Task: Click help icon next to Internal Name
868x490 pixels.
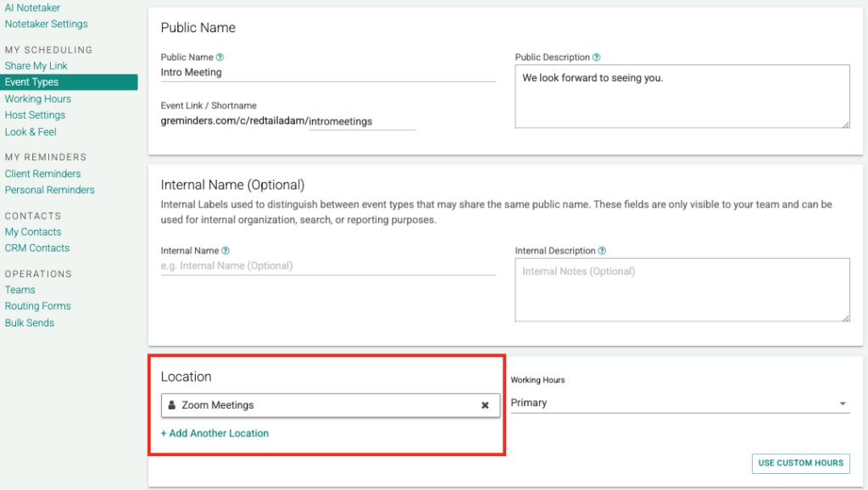Action: (225, 251)
